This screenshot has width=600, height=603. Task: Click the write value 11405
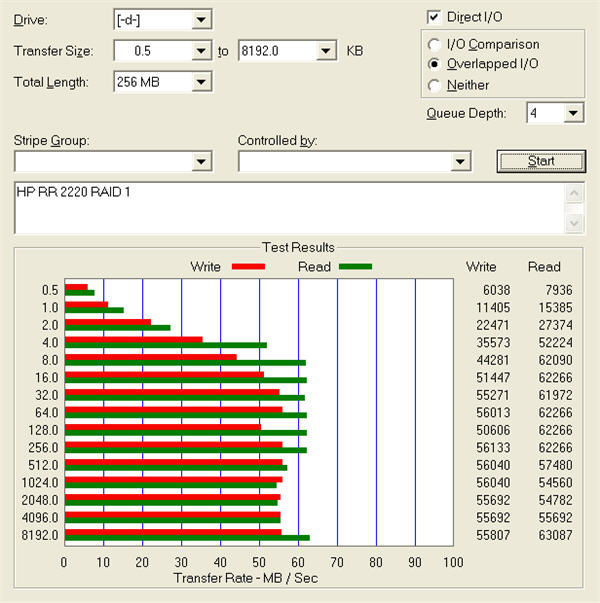493,308
